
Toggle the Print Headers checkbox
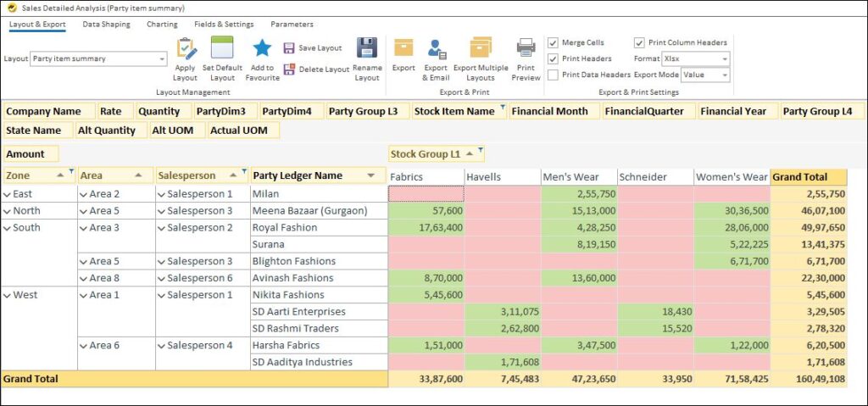(x=554, y=59)
